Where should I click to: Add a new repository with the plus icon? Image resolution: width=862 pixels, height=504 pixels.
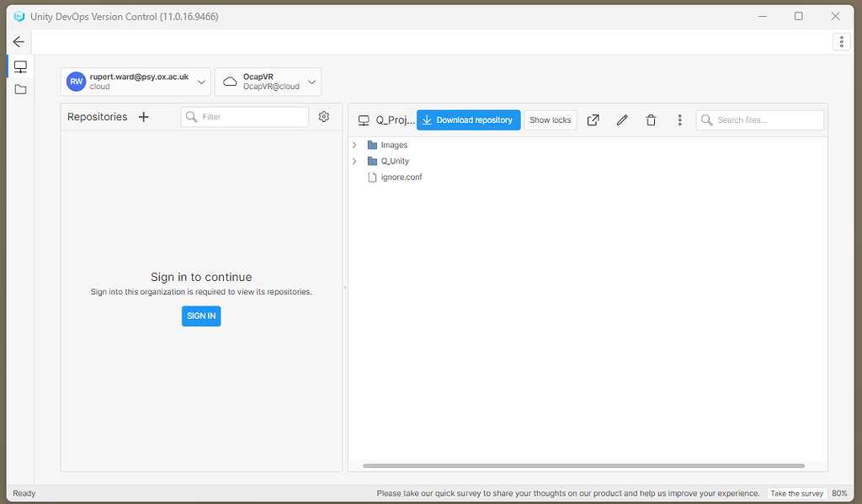(x=143, y=116)
